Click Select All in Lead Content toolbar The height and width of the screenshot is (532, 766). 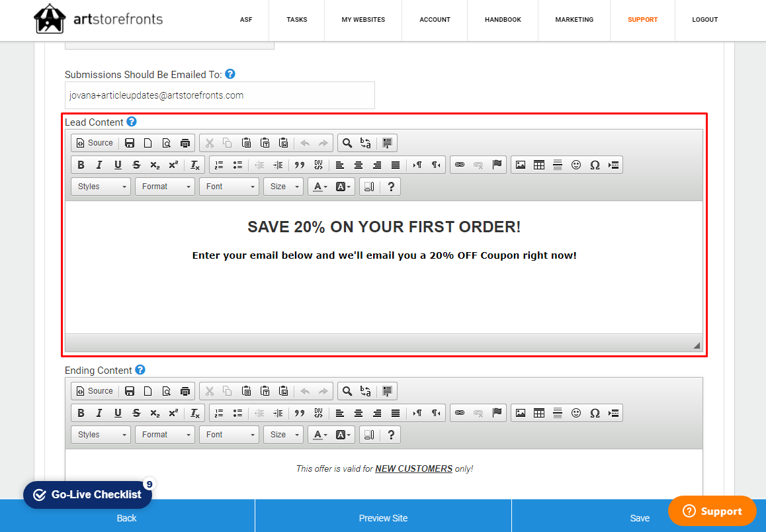pos(388,143)
